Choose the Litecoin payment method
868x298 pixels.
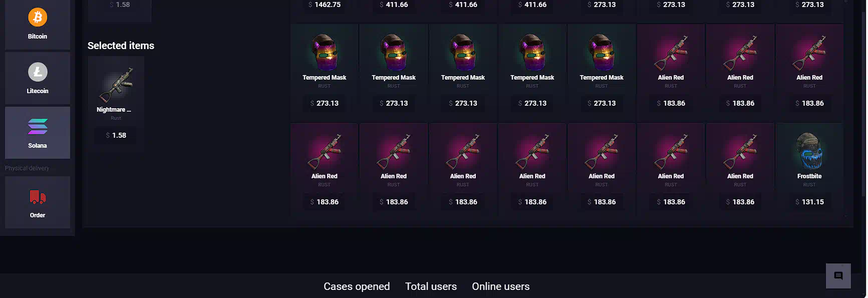38,78
